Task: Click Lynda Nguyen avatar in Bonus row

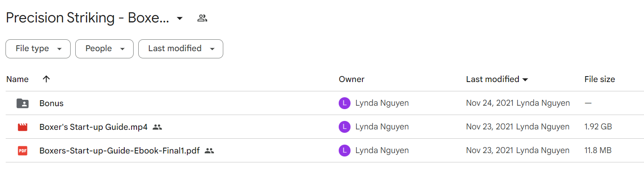Action: (345, 103)
